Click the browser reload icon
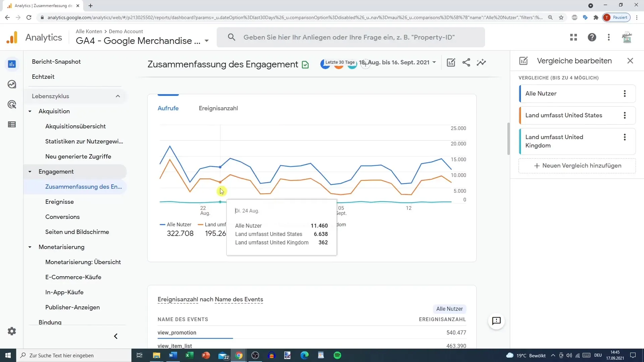644x362 pixels. 29,17
